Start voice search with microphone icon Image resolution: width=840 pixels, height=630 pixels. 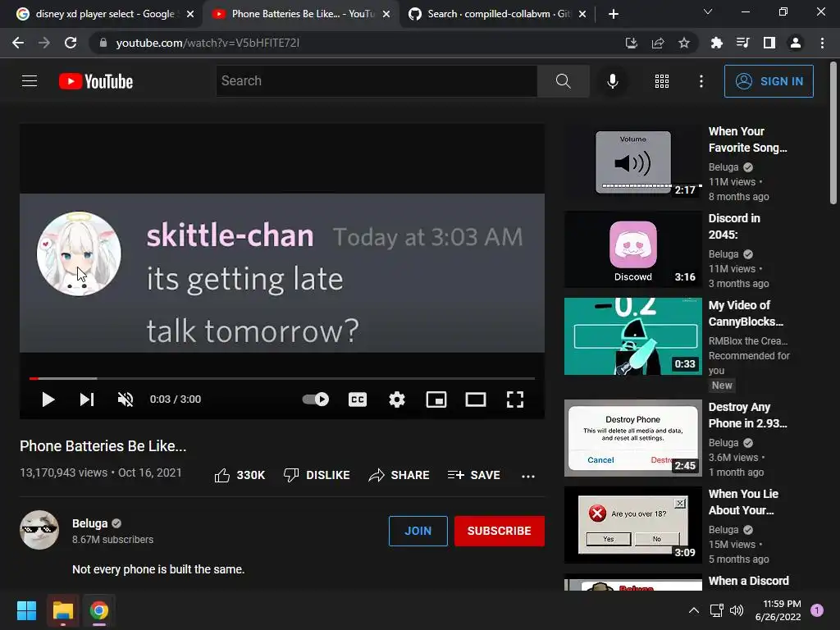[x=612, y=81]
